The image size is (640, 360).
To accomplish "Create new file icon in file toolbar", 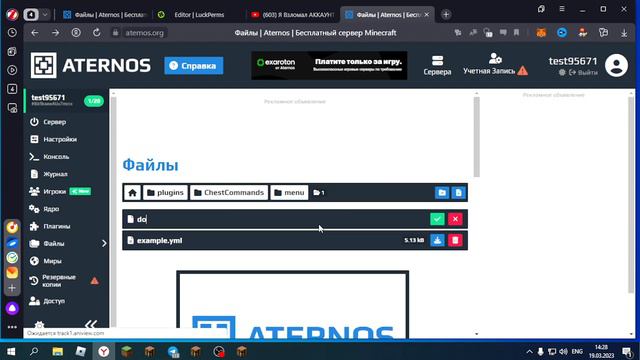I will click(458, 193).
